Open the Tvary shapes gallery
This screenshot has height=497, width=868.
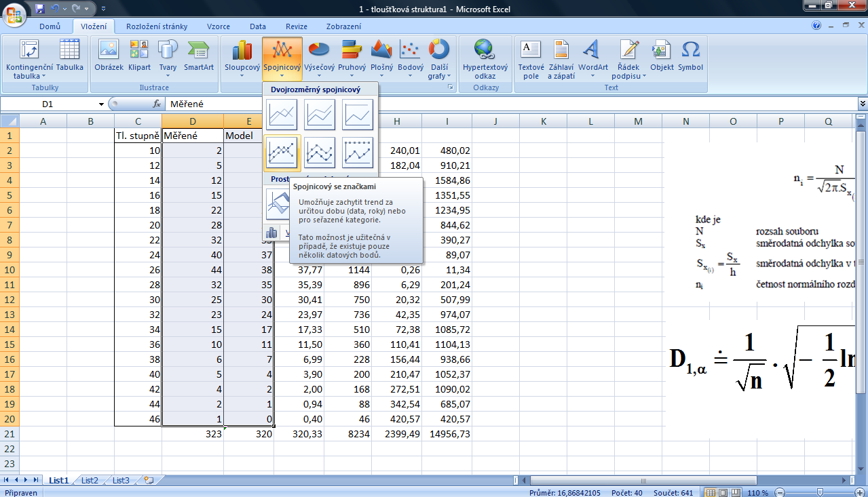(168, 60)
